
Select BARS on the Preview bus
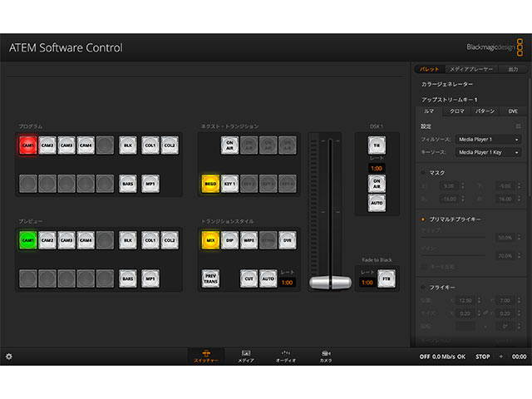pyautogui.click(x=128, y=278)
